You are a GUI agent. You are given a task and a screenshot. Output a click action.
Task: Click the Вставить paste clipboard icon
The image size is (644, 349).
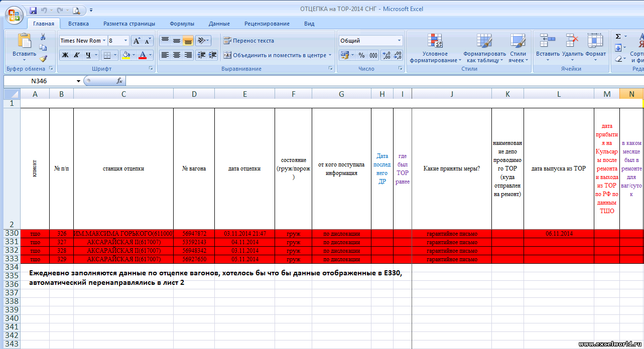pyautogui.click(x=24, y=41)
